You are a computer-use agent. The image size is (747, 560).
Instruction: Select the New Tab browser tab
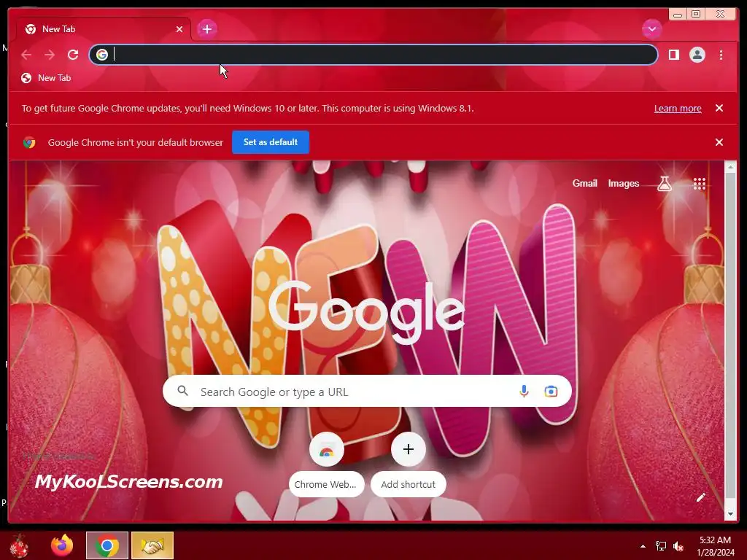point(103,29)
